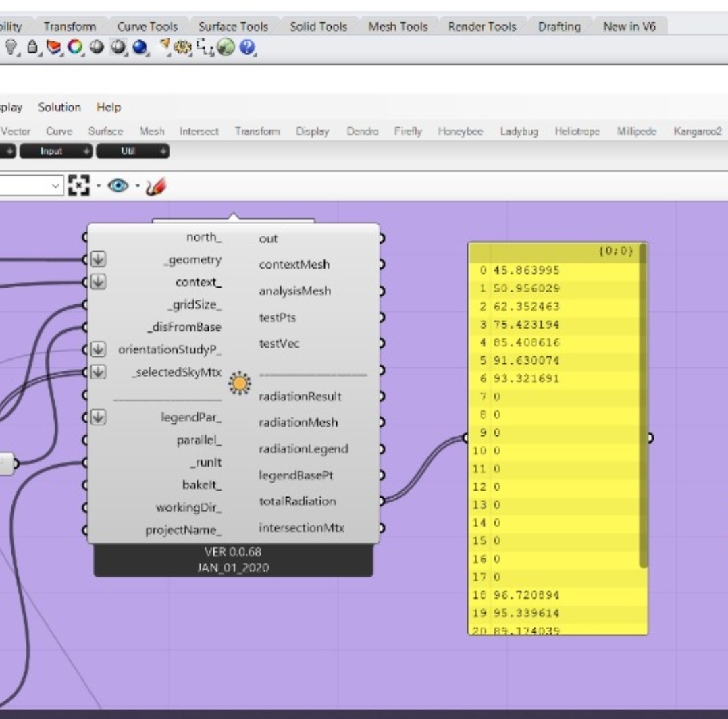Image resolution: width=728 pixels, height=719 pixels.
Task: Click the {0;0} path header in panel
Action: coord(616,251)
